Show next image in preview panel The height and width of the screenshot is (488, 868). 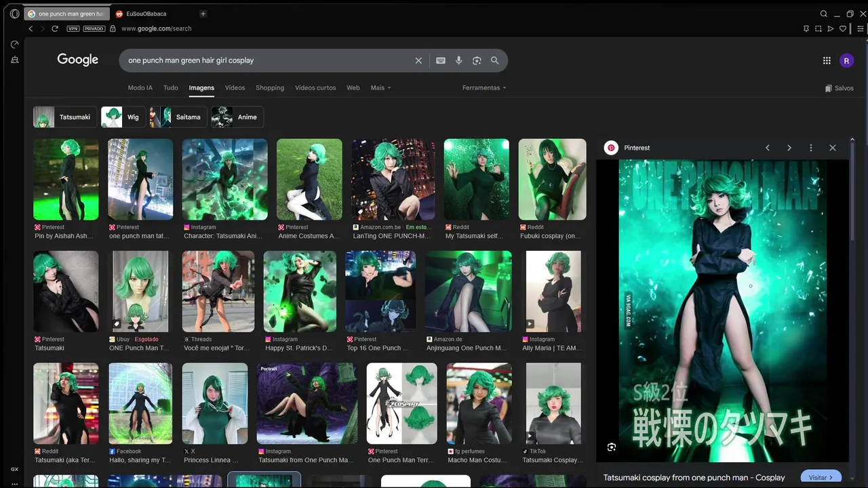click(x=789, y=148)
